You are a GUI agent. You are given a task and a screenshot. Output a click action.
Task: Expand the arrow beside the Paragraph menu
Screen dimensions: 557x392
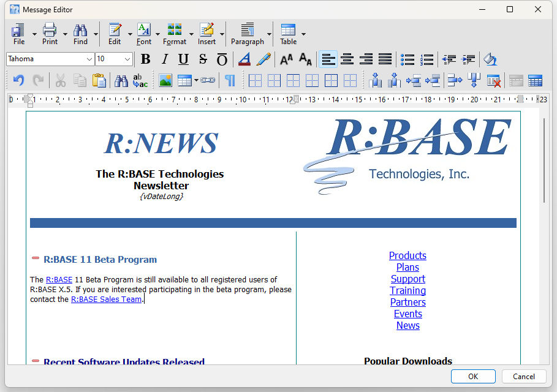click(x=269, y=34)
